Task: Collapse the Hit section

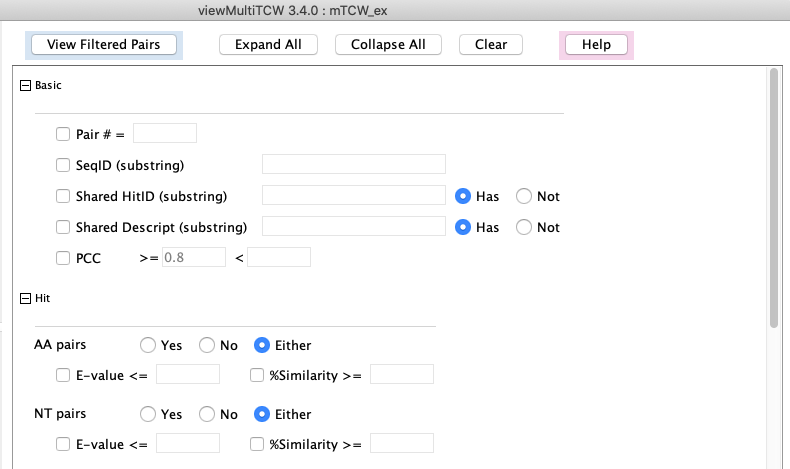Action: pyautogui.click(x=26, y=298)
